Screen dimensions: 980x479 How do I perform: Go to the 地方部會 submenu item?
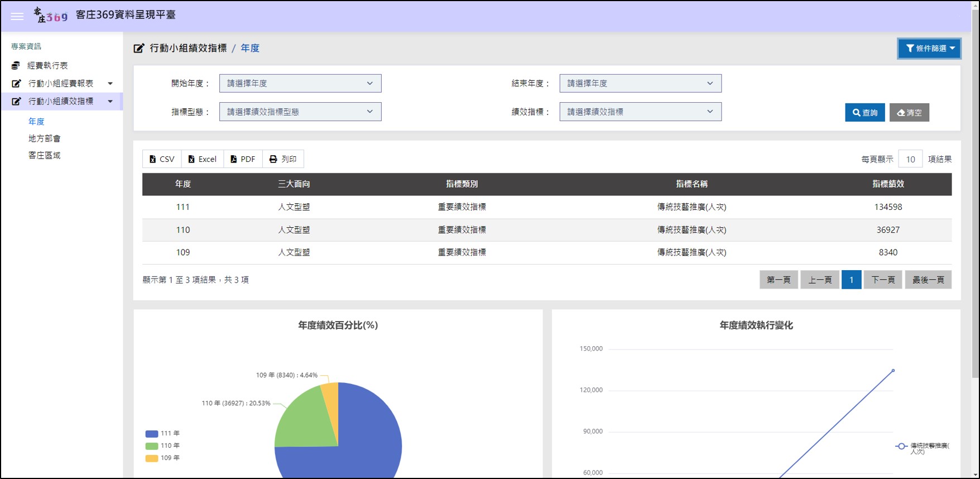click(45, 138)
